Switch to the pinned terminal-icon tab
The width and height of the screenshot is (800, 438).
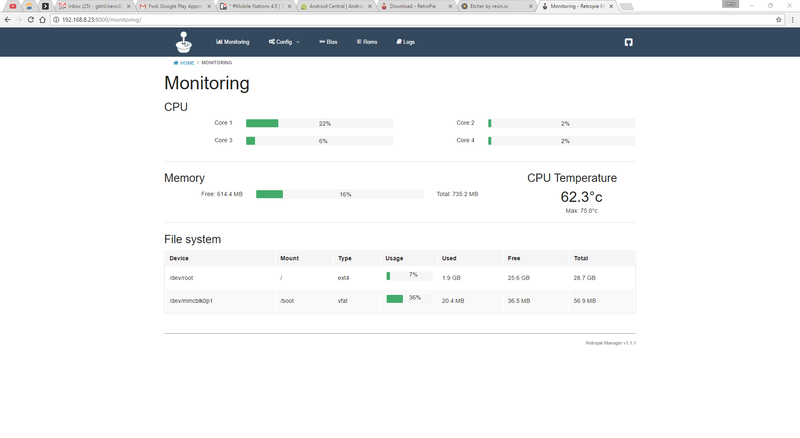tap(45, 6)
